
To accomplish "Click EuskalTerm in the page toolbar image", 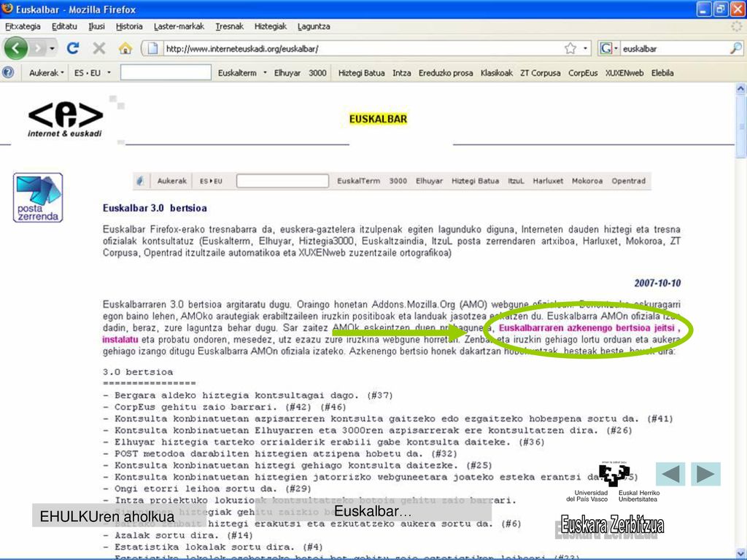I will coord(358,181).
